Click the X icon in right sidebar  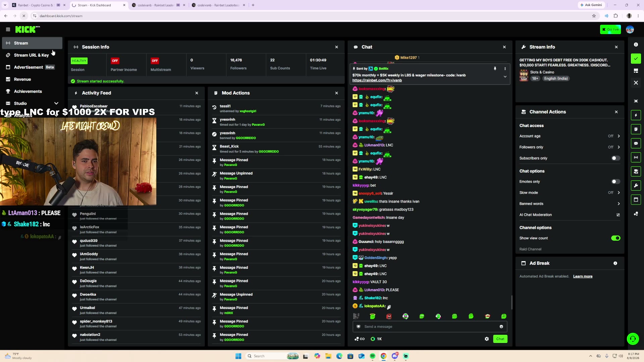point(636,83)
